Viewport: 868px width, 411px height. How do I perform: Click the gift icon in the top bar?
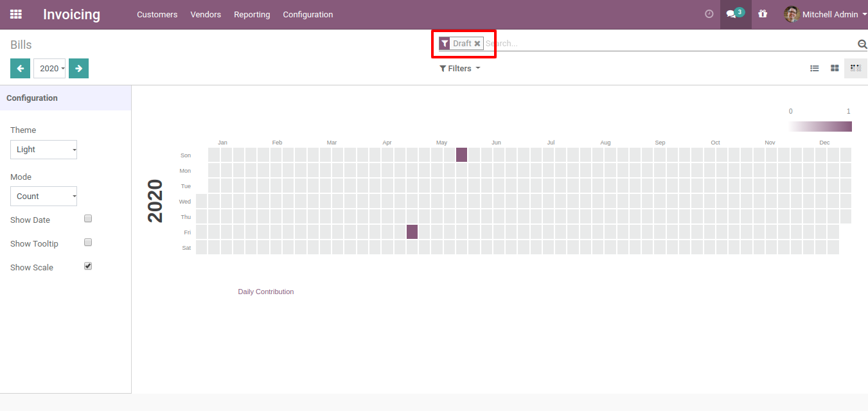tap(763, 14)
